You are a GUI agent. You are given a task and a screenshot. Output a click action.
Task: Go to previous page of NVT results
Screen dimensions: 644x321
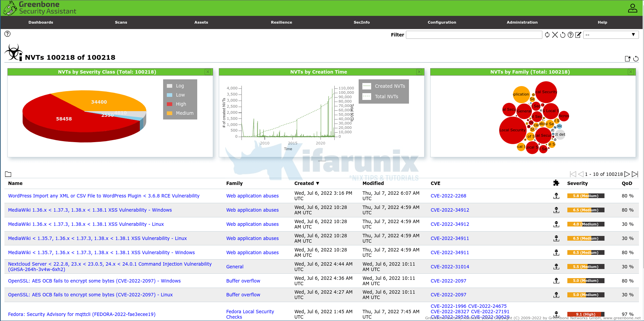coord(581,174)
